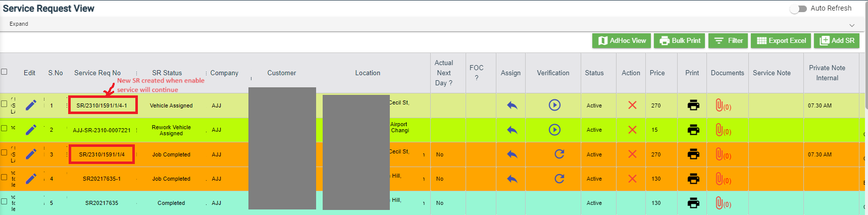The image size is (868, 215).
Task: Open the AdHoc View
Action: tap(622, 41)
